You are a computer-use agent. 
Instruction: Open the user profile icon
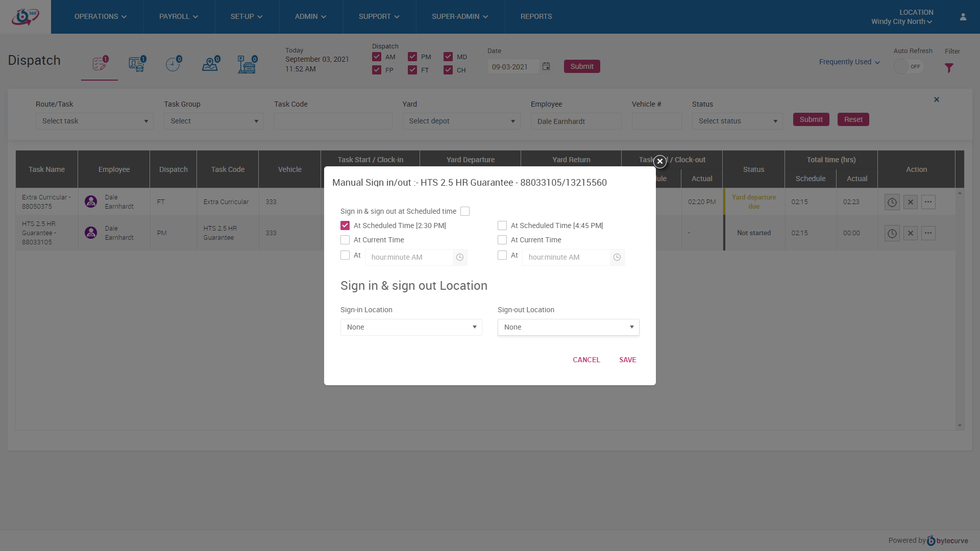[963, 17]
